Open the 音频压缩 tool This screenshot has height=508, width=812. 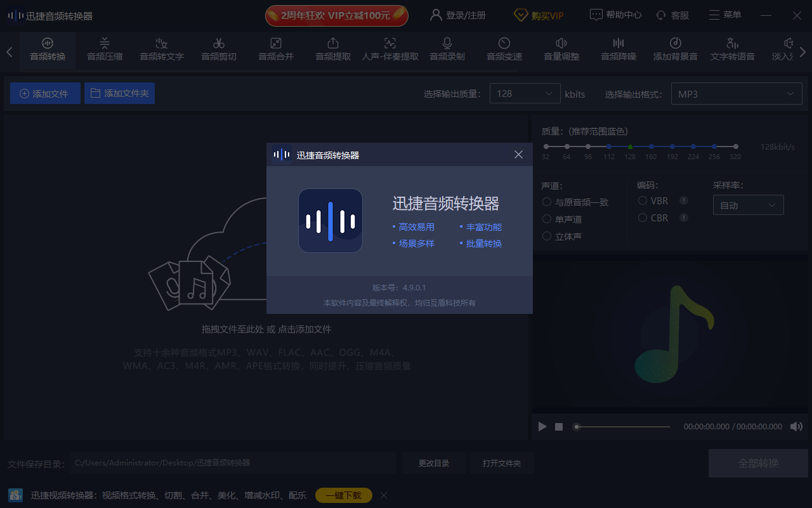click(x=105, y=50)
